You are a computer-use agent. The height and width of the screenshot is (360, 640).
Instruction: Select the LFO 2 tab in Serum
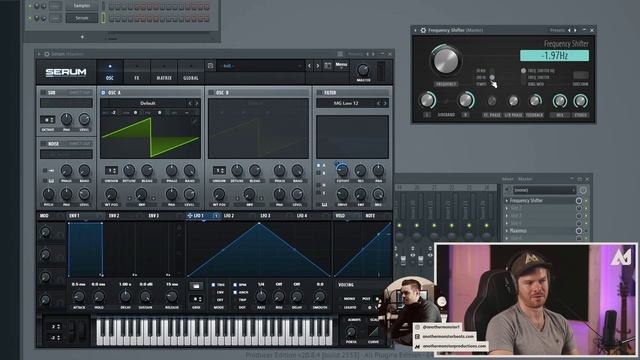229,216
